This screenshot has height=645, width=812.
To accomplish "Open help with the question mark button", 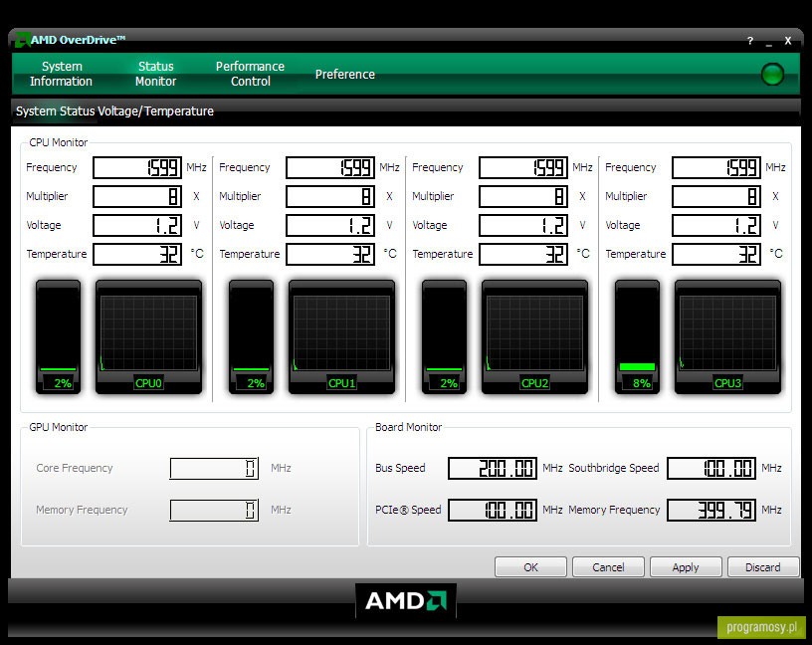I will (x=750, y=41).
